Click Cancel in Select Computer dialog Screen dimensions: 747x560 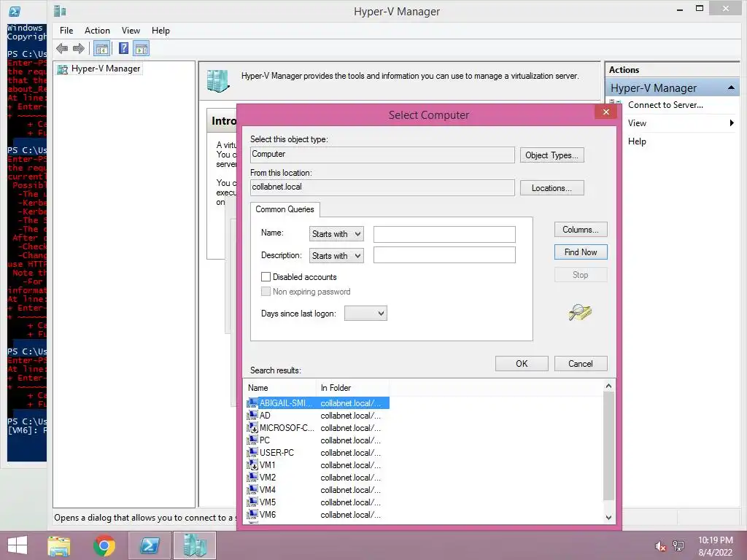pos(581,363)
